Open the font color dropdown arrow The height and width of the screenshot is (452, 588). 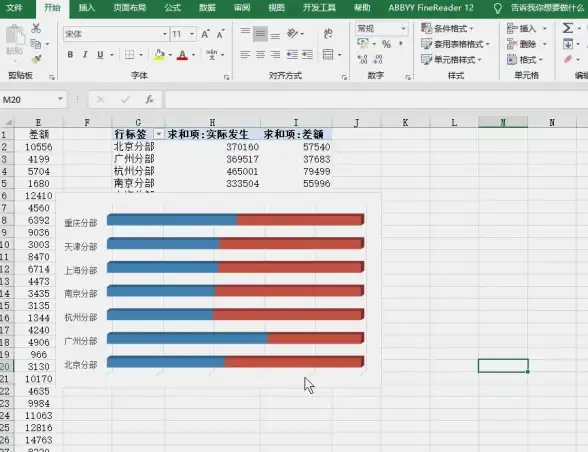[x=194, y=55]
